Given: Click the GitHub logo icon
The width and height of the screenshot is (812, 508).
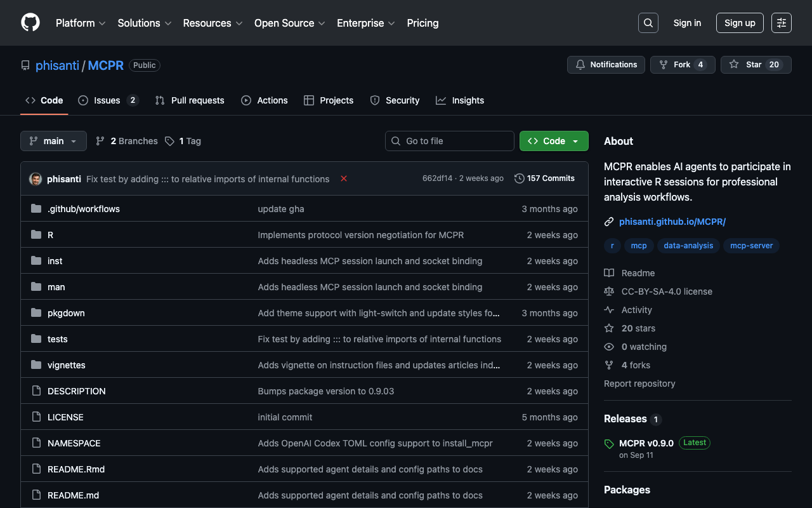Looking at the screenshot, I should coord(30,23).
